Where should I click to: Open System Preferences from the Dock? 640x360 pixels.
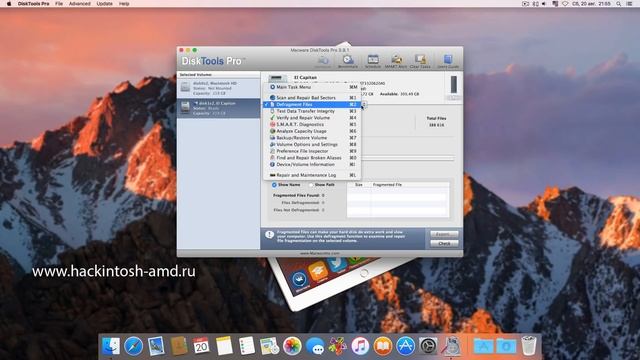tap(428, 346)
